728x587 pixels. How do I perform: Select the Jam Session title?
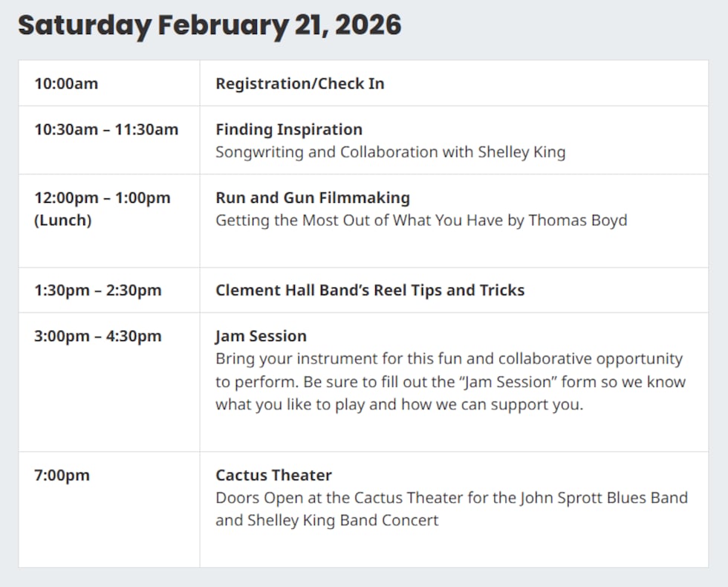tap(261, 336)
